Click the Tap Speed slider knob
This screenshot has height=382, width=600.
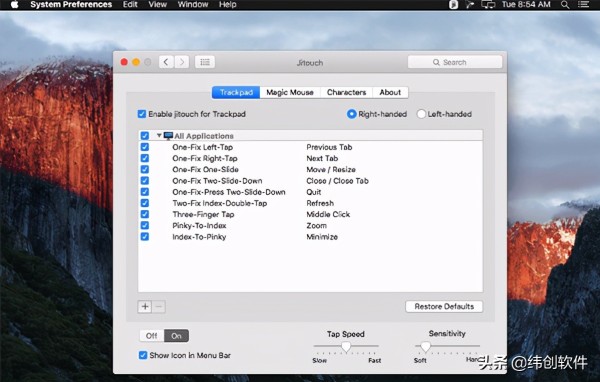click(x=346, y=347)
